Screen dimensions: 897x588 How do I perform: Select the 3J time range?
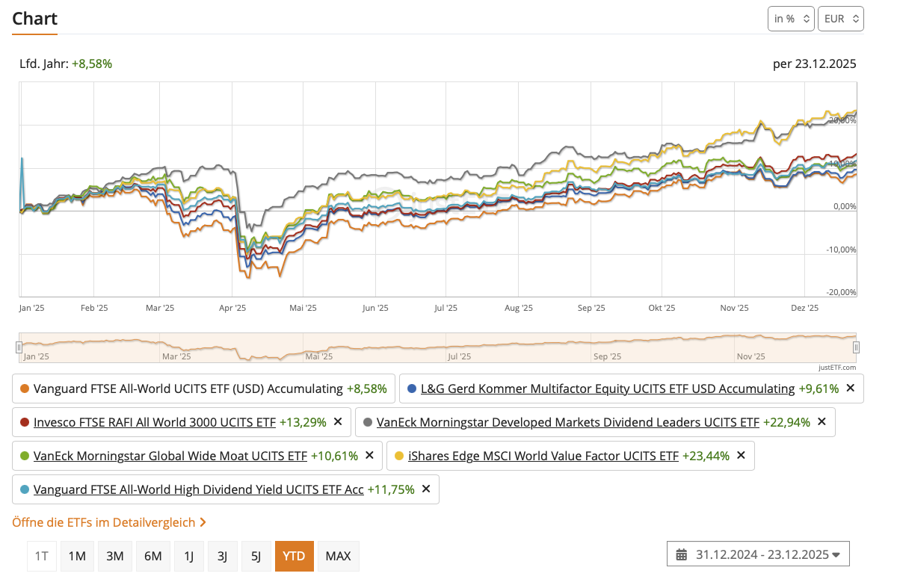(x=222, y=556)
